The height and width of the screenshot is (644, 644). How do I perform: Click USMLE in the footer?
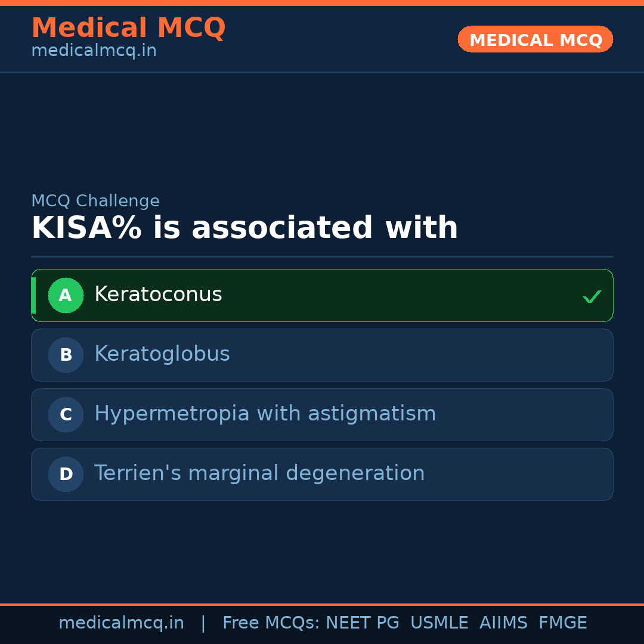tap(439, 623)
